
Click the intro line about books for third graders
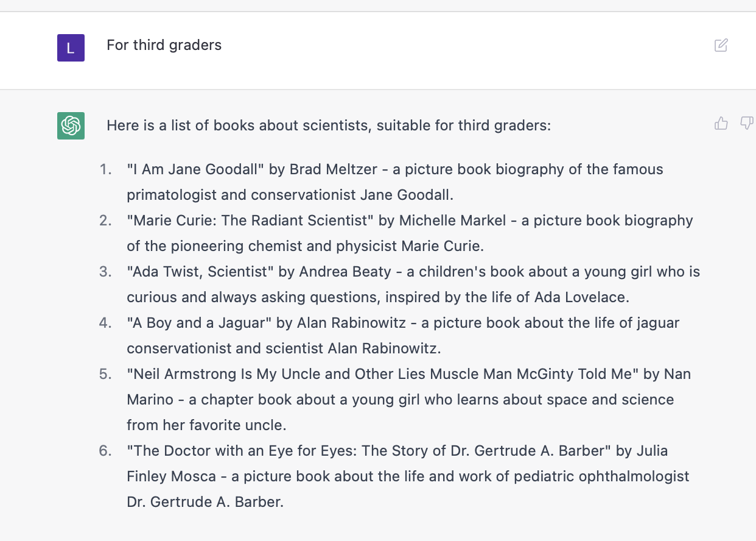(328, 126)
